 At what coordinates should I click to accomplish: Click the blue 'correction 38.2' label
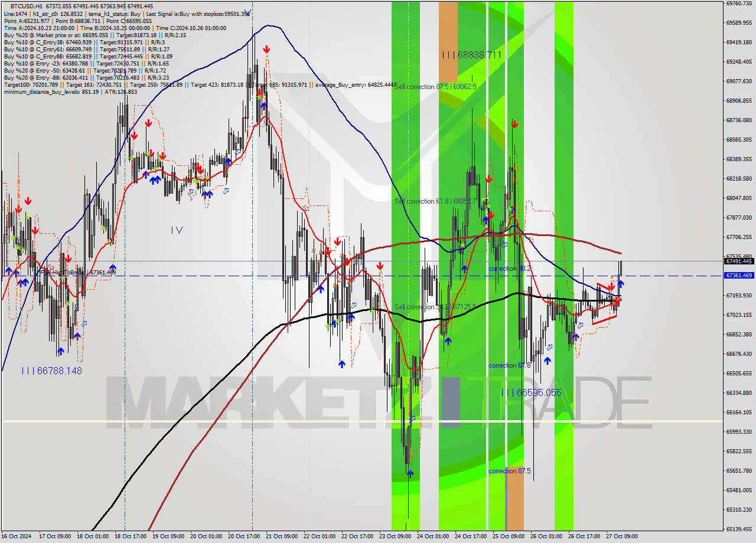510,269
